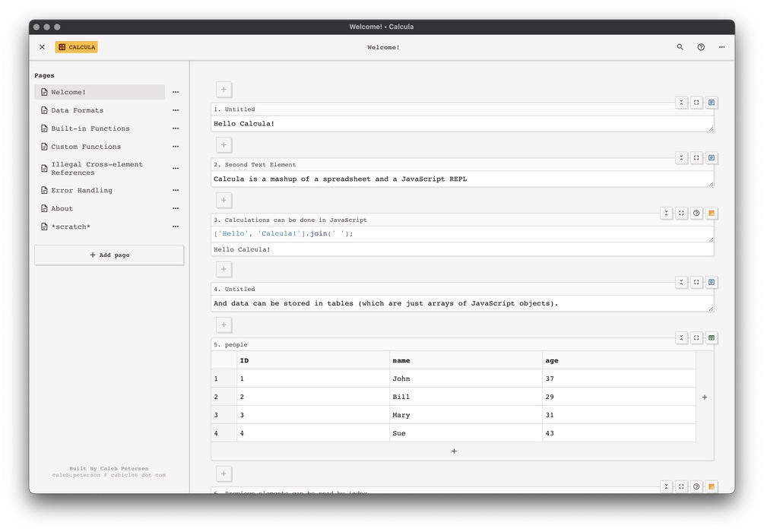This screenshot has height=532, width=764.
Task: Open the Error Handling page
Action: 100,191
